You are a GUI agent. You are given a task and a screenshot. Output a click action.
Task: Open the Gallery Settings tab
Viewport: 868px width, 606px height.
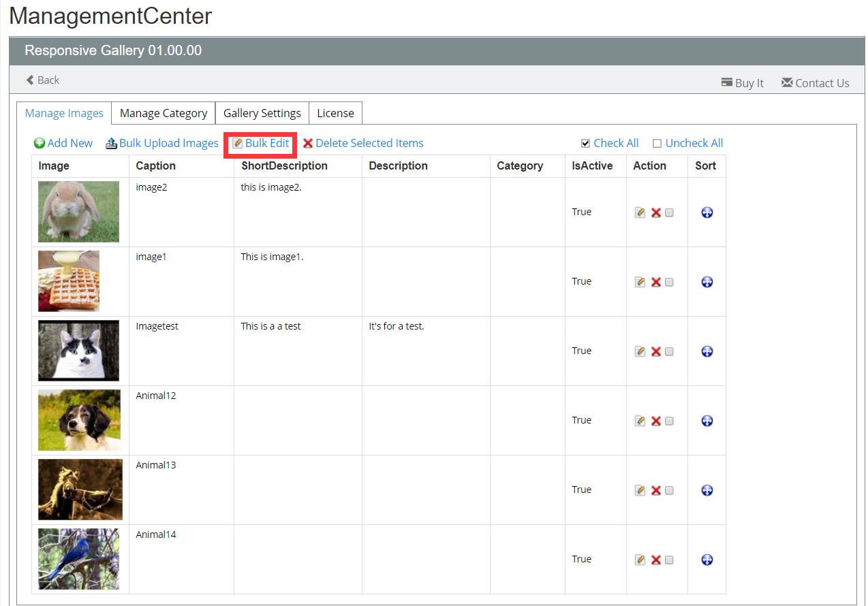tap(262, 113)
